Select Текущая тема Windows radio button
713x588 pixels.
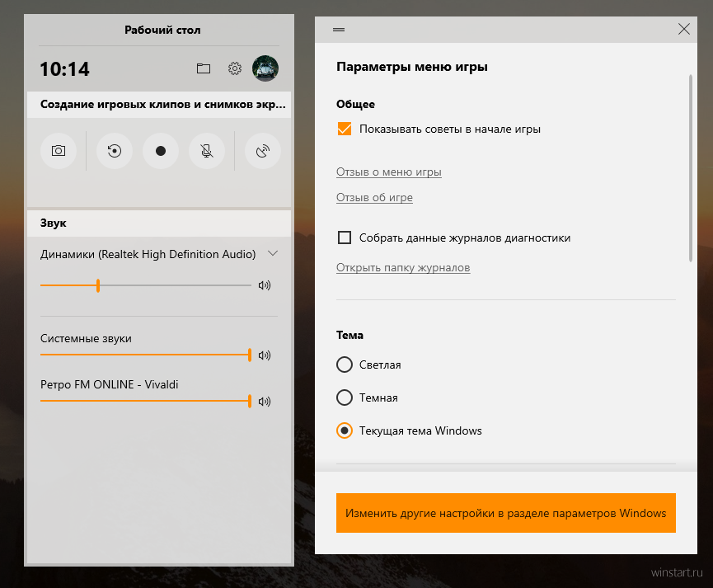click(x=345, y=430)
